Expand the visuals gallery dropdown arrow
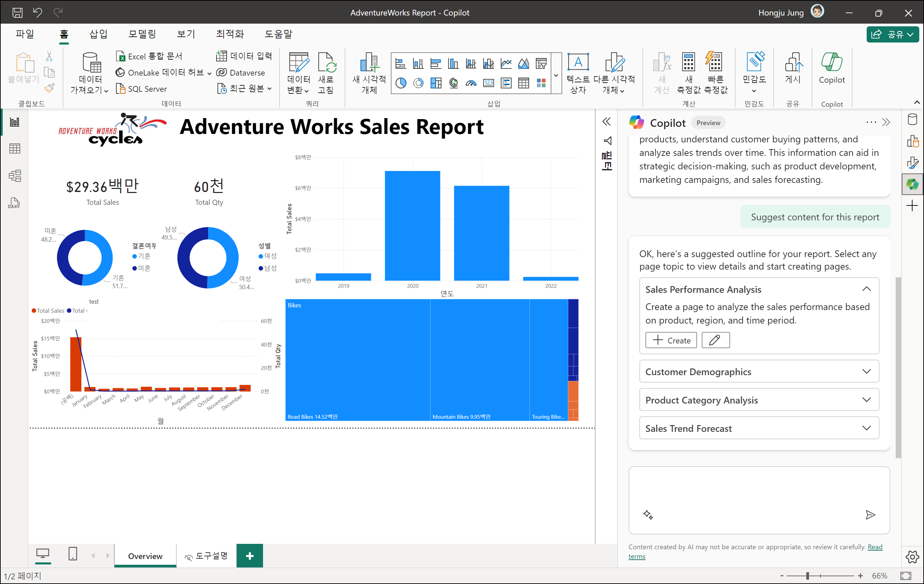Image resolution: width=924 pixels, height=584 pixels. pos(556,75)
